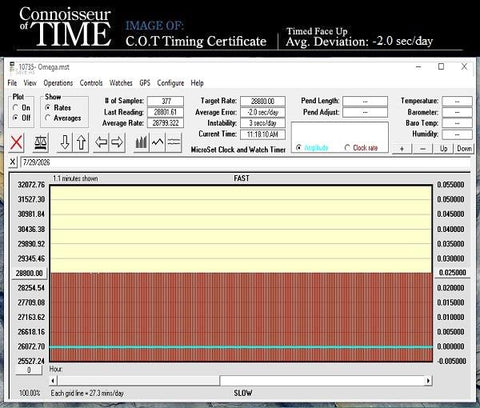The width and height of the screenshot is (480, 408).
Task: Click the Up button
Action: 444,149
